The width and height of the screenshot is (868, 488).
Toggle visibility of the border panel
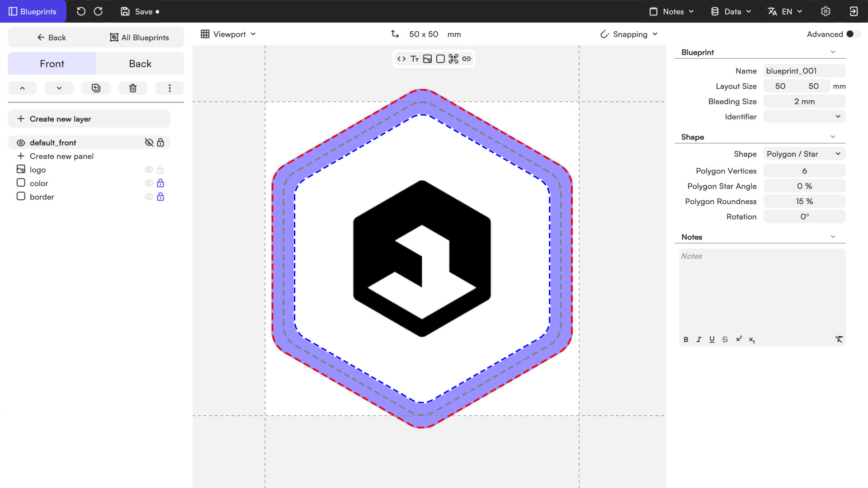click(x=149, y=197)
